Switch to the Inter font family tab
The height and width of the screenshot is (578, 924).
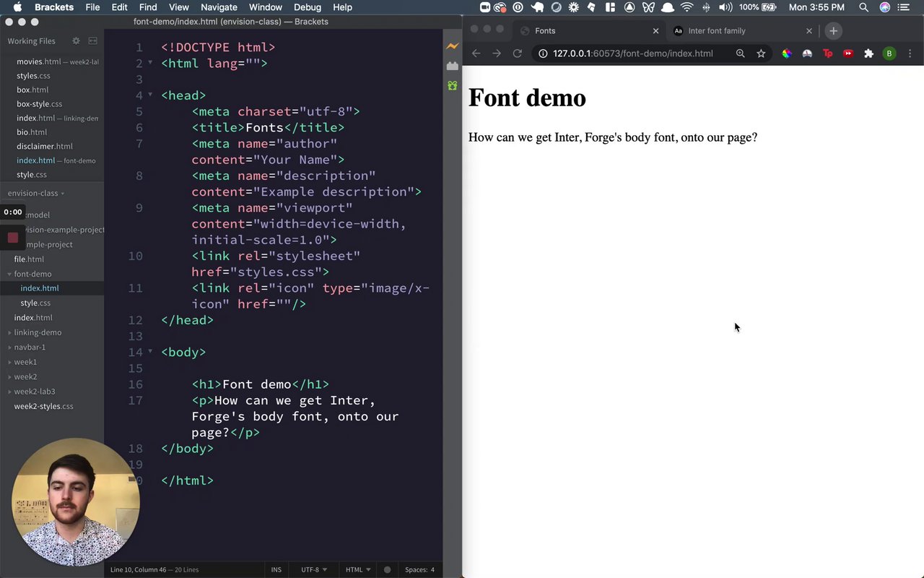pos(716,31)
